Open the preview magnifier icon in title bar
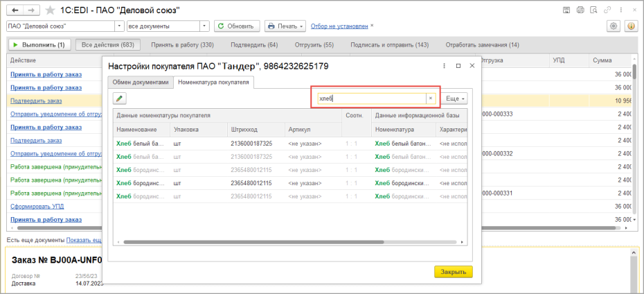 click(x=593, y=10)
